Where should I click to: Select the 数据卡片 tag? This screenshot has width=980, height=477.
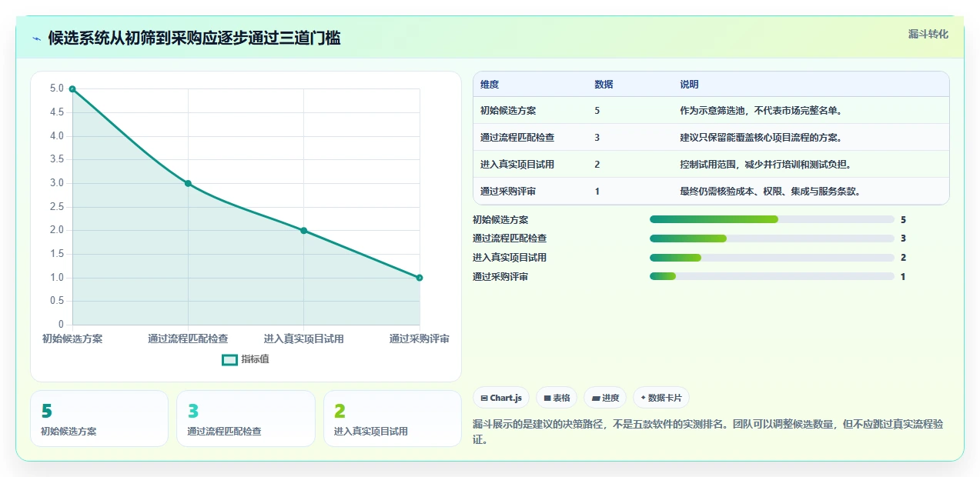tap(661, 398)
